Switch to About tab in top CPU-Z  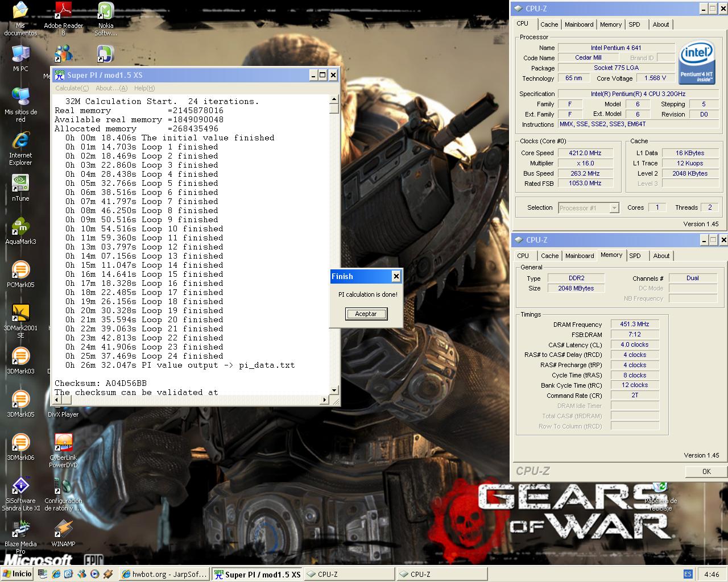point(661,24)
